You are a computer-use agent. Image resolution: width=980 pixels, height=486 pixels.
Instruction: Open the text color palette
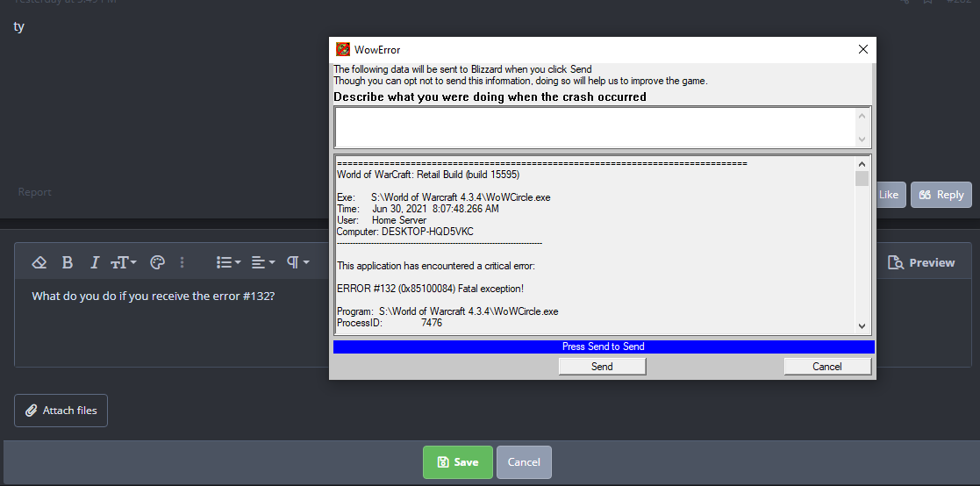(158, 262)
